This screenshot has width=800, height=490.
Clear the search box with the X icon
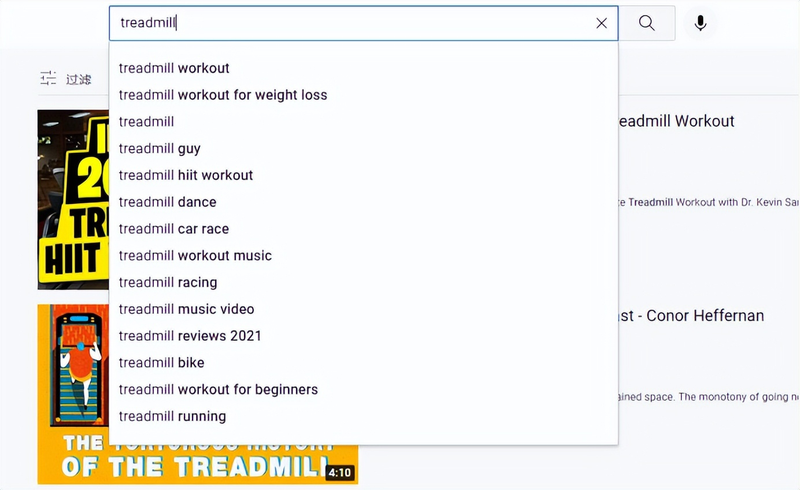[x=601, y=23]
